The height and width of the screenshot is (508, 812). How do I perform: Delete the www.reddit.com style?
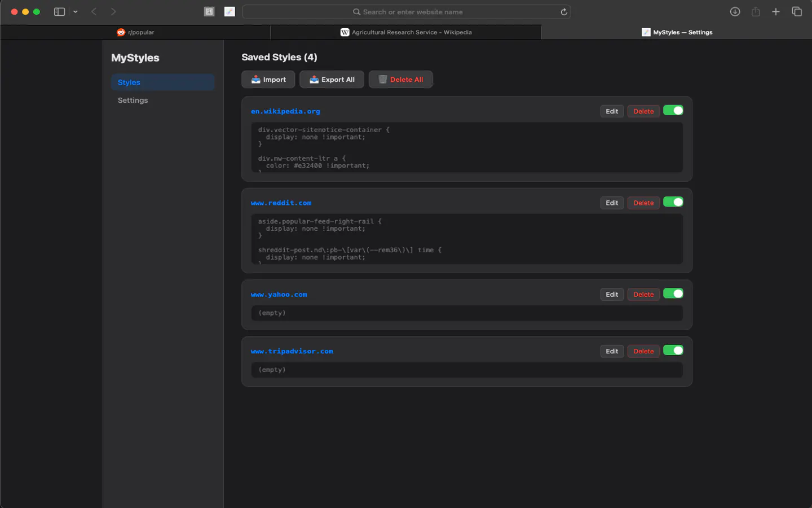(x=643, y=203)
